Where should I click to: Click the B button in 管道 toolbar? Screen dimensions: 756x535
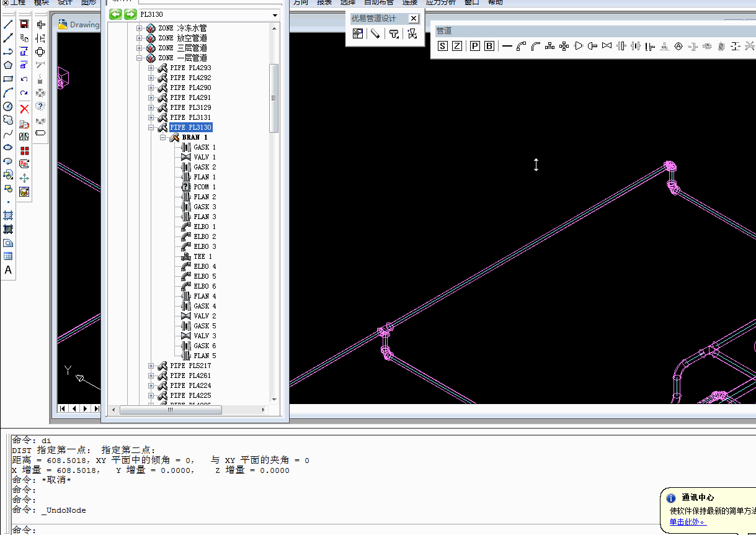pyautogui.click(x=489, y=46)
